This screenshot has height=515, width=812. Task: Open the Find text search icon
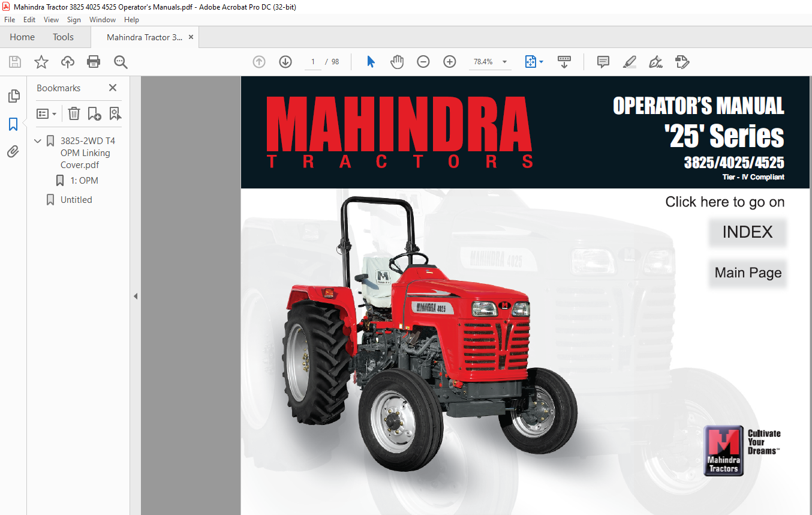pos(121,62)
